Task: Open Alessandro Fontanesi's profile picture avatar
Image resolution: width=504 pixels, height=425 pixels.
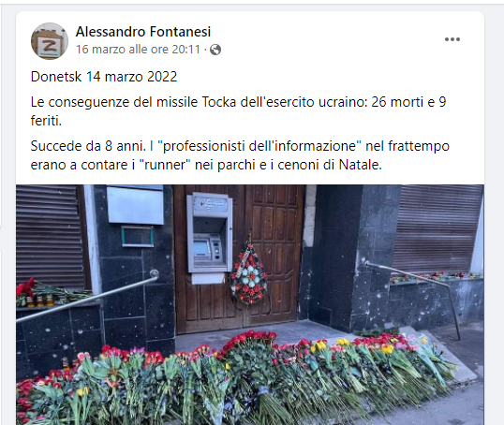Action: (x=50, y=41)
